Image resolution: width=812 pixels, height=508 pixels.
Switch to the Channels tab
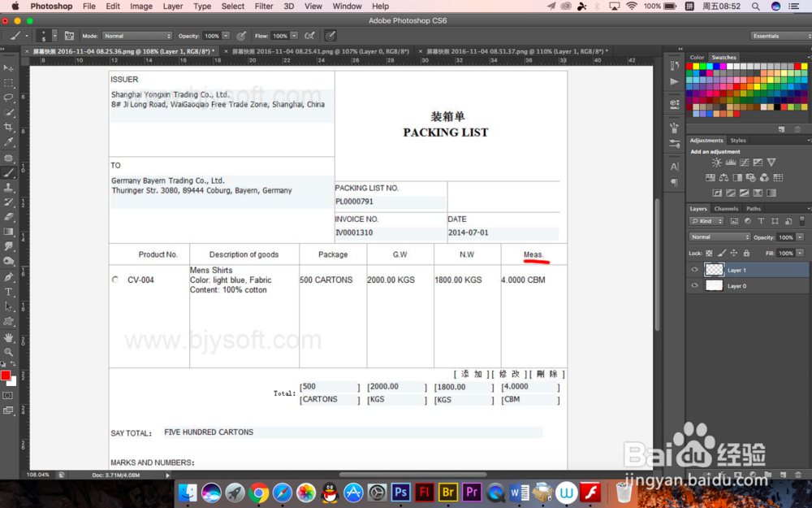[726, 208]
